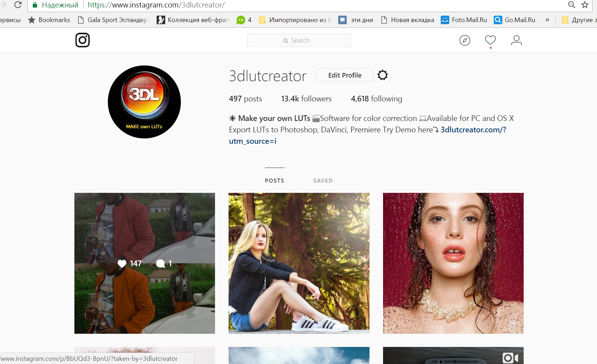Open the activity heart icon
597x364 pixels.
click(x=490, y=40)
